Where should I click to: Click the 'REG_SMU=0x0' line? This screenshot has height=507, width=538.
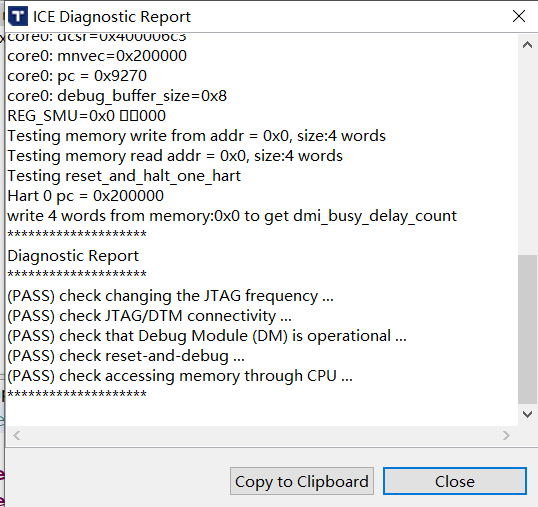click(x=86, y=116)
